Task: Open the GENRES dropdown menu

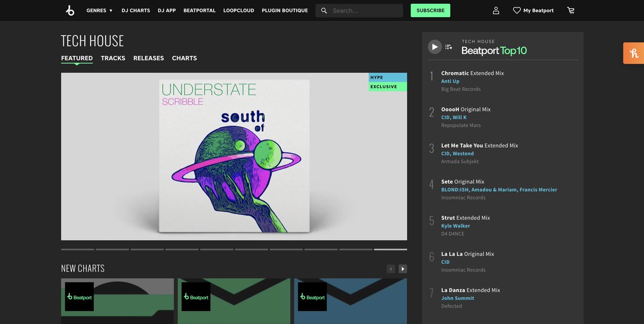Action: pyautogui.click(x=99, y=10)
